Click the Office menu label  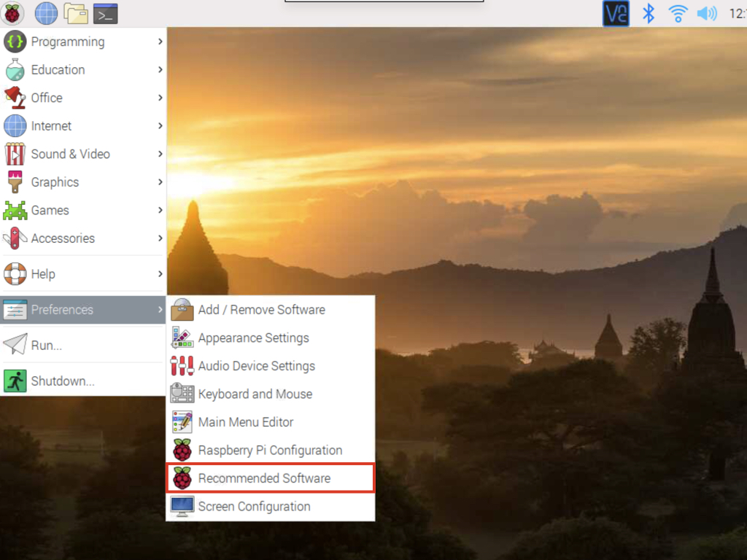pos(47,98)
